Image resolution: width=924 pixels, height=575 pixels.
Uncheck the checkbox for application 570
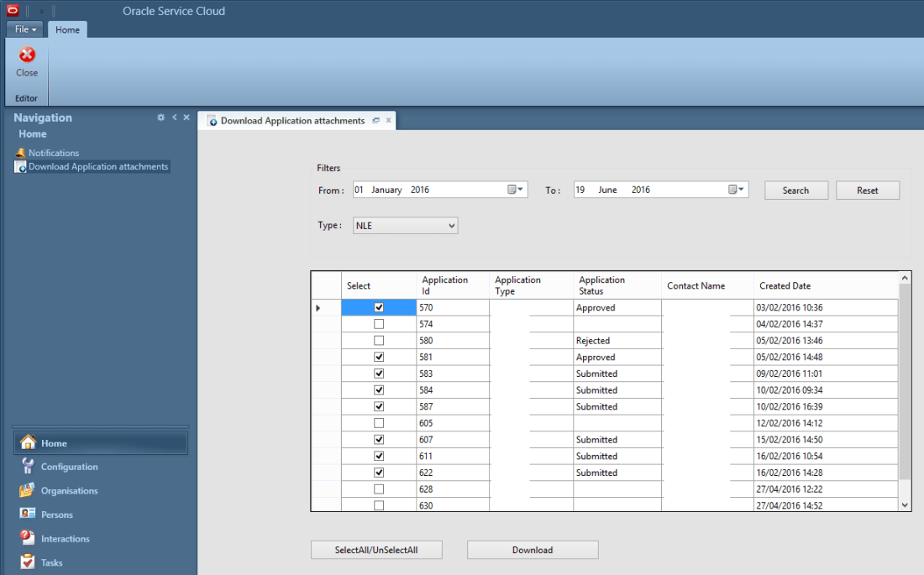coord(379,308)
